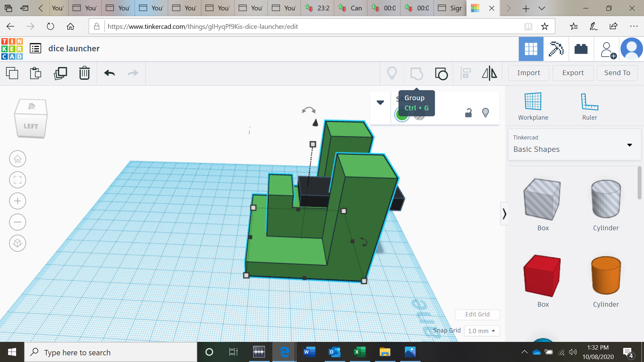Viewport: 644px width, 362px height.
Task: Click the Group shapes icon
Action: (417, 73)
